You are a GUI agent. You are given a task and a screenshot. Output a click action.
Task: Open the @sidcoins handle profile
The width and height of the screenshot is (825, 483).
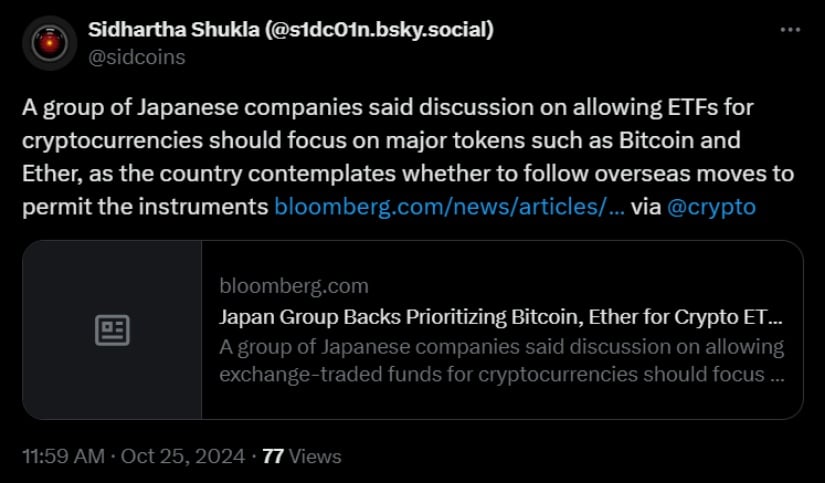click(x=136, y=57)
